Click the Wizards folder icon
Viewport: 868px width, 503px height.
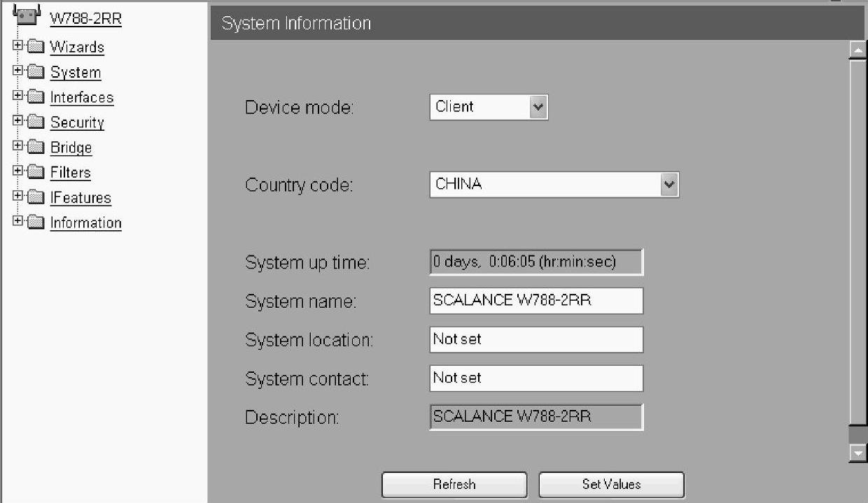pyautogui.click(x=36, y=47)
